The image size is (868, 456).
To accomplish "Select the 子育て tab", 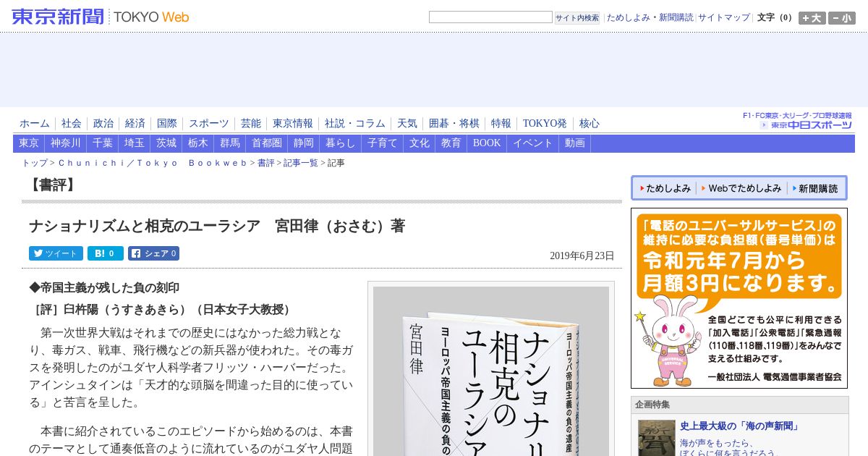I will point(383,143).
